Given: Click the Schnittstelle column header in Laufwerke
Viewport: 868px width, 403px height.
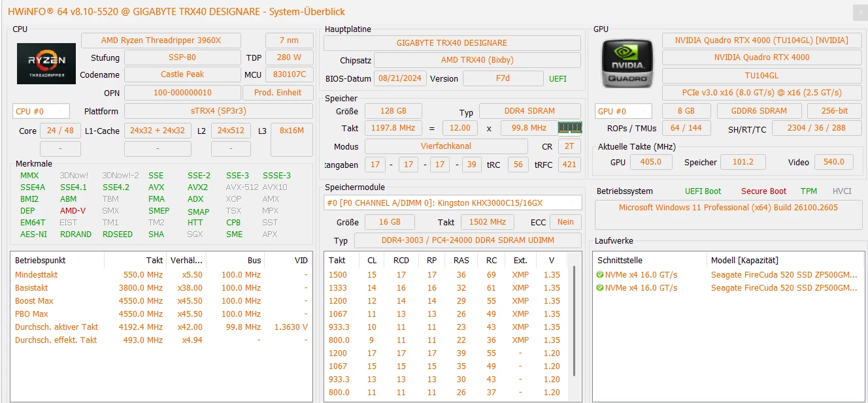Looking at the screenshot, I should pyautogui.click(x=650, y=260).
